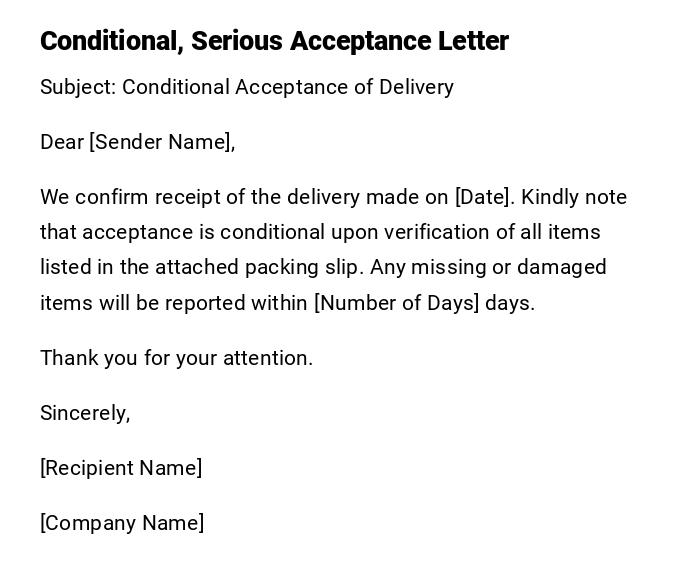Click the 'Conditional, Serious Acceptance Letter' heading
700x586 pixels.
click(274, 41)
